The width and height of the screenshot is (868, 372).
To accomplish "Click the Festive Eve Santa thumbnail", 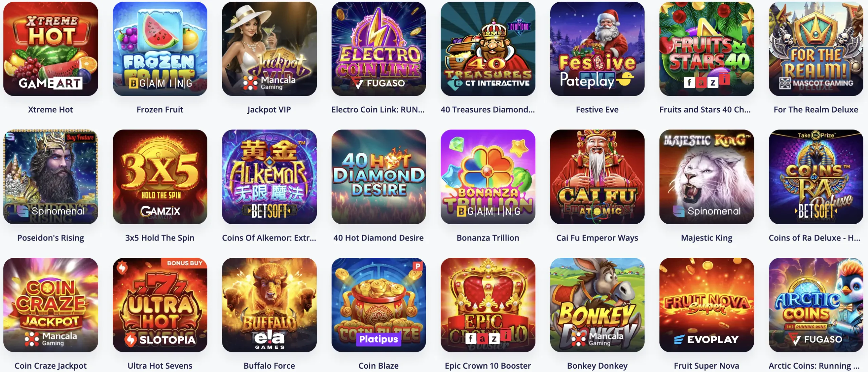I will (597, 49).
